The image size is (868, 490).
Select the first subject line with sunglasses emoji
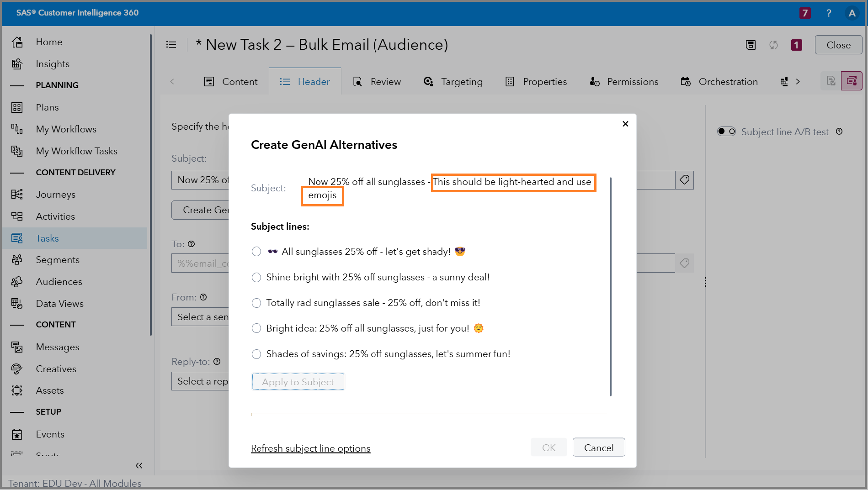tap(256, 252)
